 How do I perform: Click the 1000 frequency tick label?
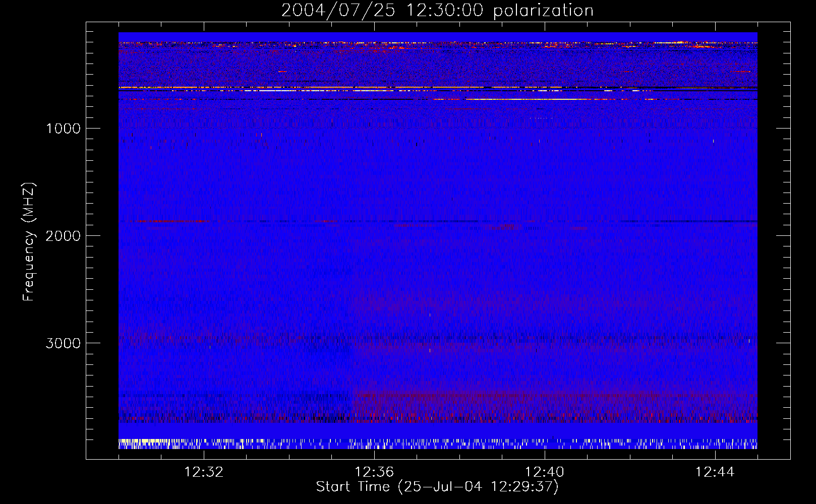pyautogui.click(x=63, y=129)
